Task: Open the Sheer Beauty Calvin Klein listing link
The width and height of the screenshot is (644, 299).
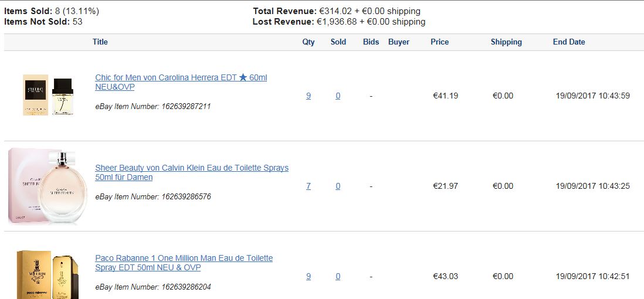Action: (x=192, y=172)
